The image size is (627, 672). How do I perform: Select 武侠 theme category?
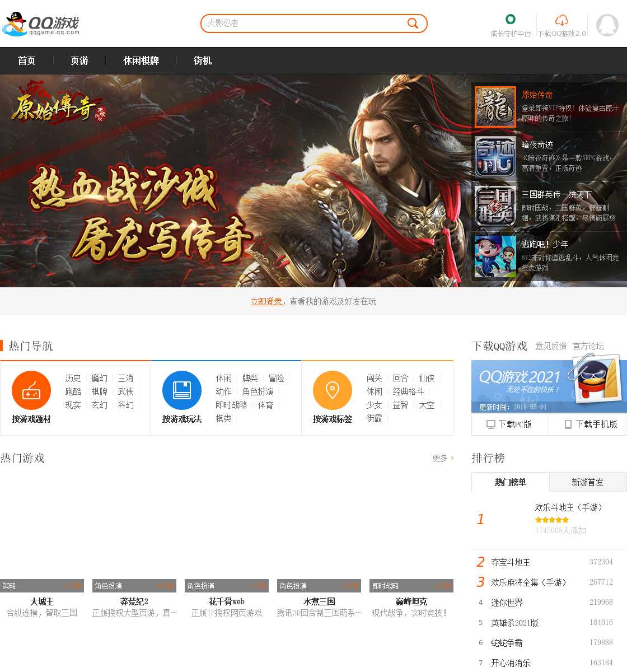pos(125,391)
